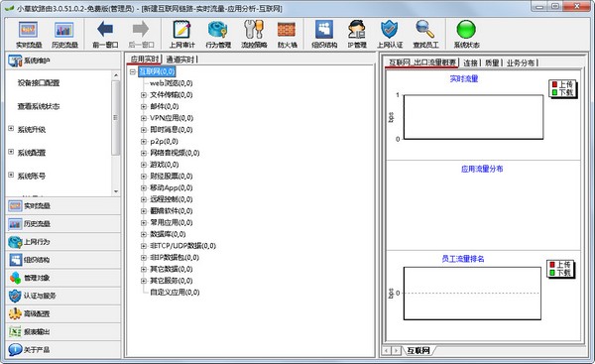The image size is (595, 364).
Task: Open the 防火墙 brick wall icon
Action: click(287, 35)
